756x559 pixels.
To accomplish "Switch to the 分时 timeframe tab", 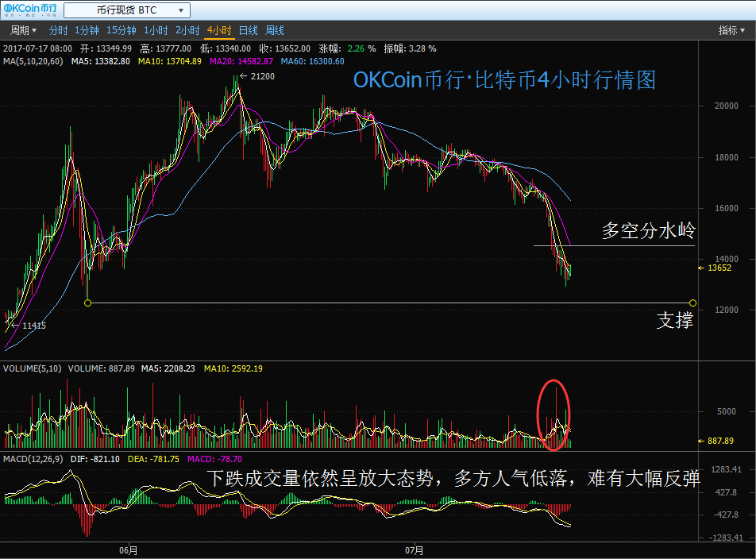I will (x=58, y=30).
